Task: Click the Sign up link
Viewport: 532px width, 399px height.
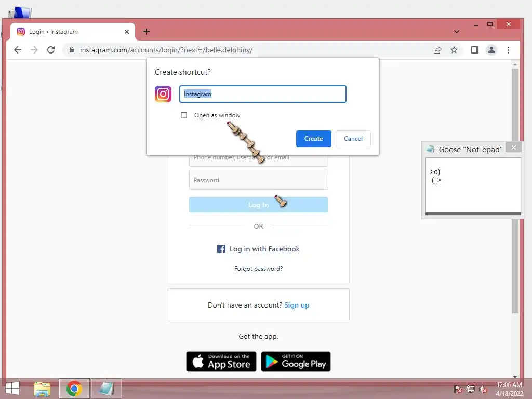Action: point(297,305)
